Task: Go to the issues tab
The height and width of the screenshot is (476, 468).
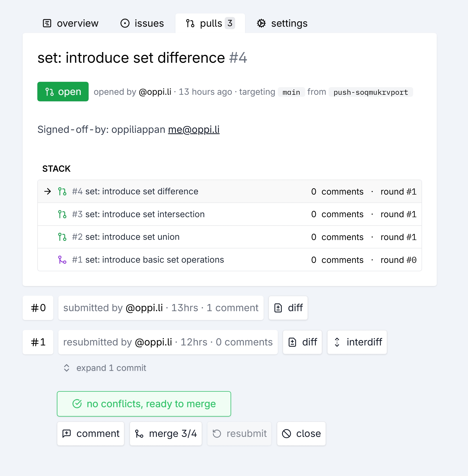Action: [x=142, y=23]
